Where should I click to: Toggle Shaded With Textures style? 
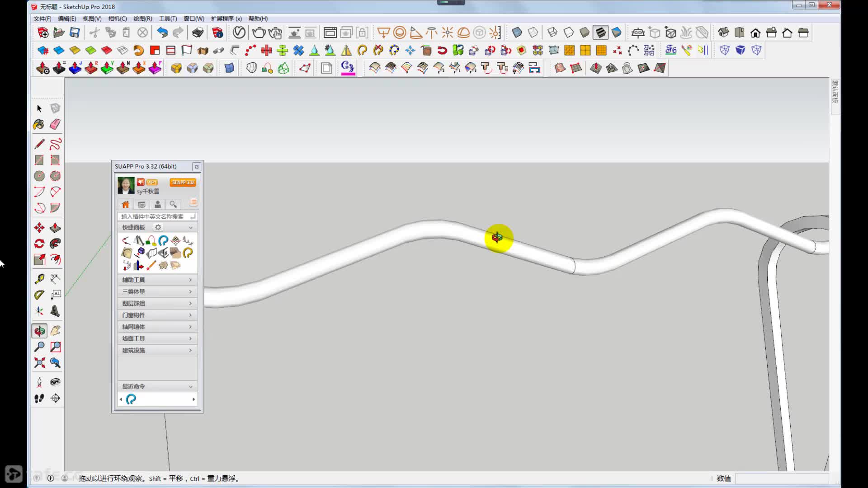600,33
